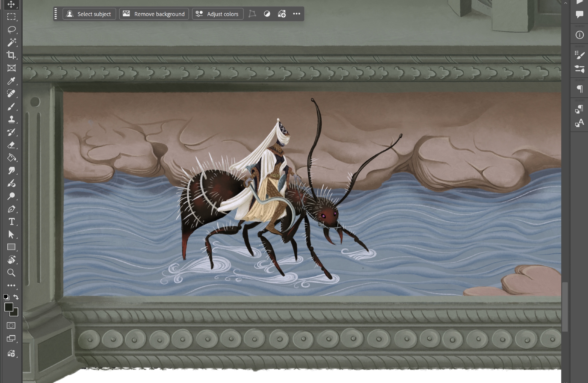Select the Pen tool
Viewport: 588px width, 383px height.
11,209
